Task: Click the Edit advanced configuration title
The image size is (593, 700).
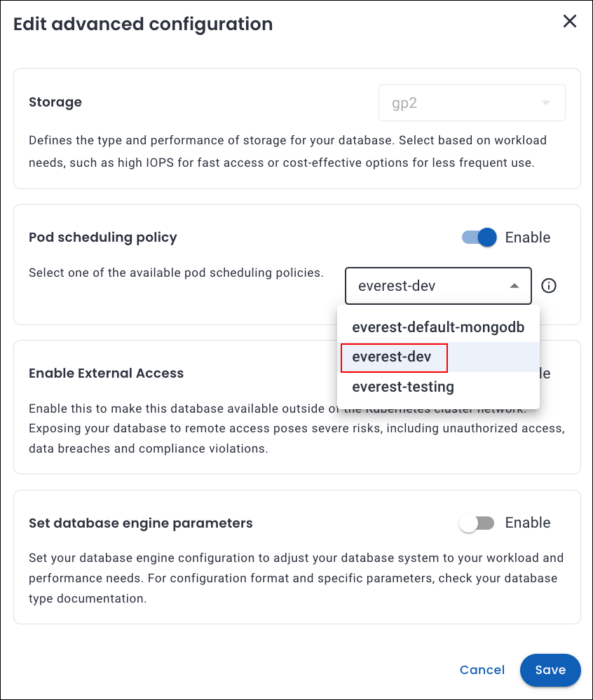Action: click(x=143, y=25)
